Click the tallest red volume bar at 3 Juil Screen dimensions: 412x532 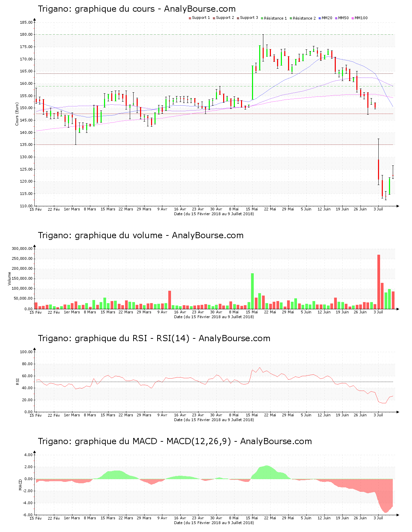pos(379,282)
